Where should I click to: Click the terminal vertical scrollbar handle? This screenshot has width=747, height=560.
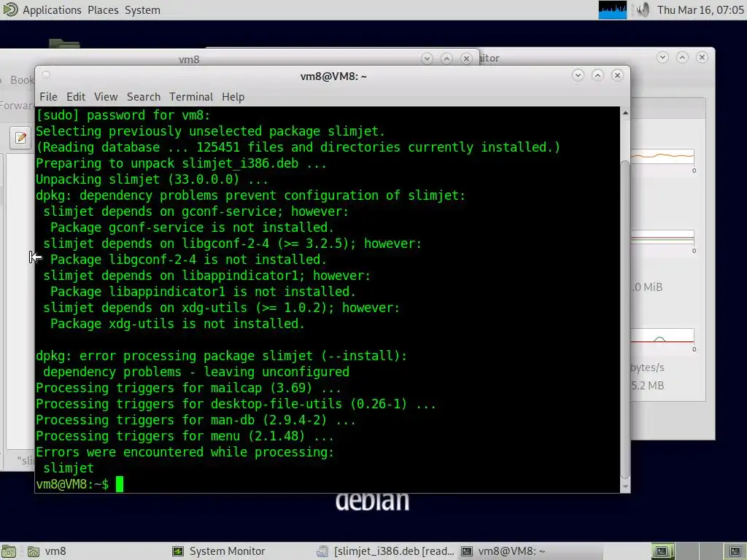coord(625,320)
